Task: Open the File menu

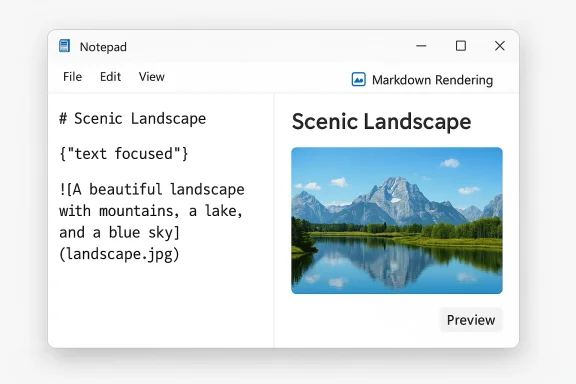Action: [x=72, y=76]
